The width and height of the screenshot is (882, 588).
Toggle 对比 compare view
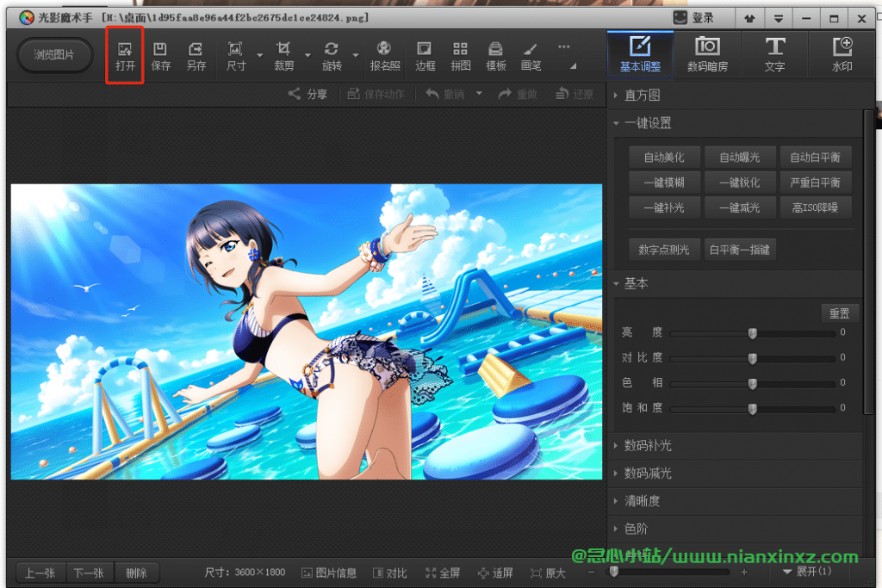(x=390, y=573)
